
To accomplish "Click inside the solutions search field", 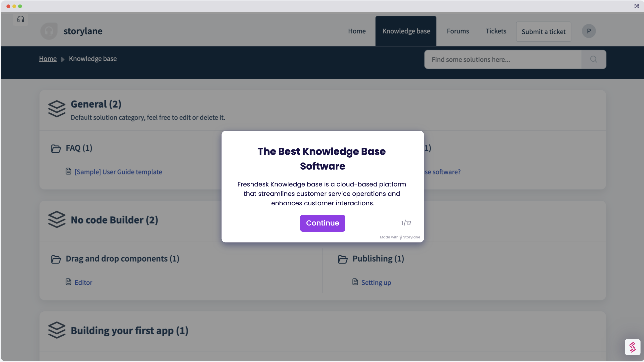I will click(500, 59).
